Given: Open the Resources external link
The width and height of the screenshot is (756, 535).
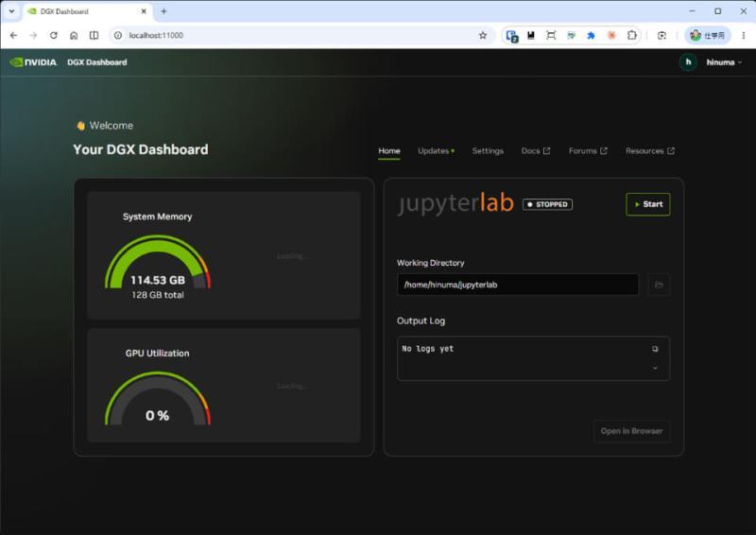Looking at the screenshot, I should point(650,151).
